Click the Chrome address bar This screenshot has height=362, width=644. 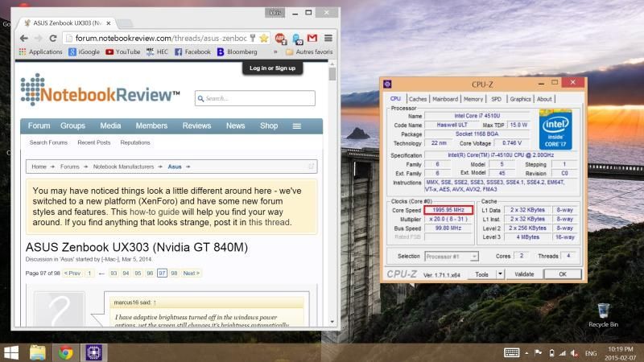[161, 38]
